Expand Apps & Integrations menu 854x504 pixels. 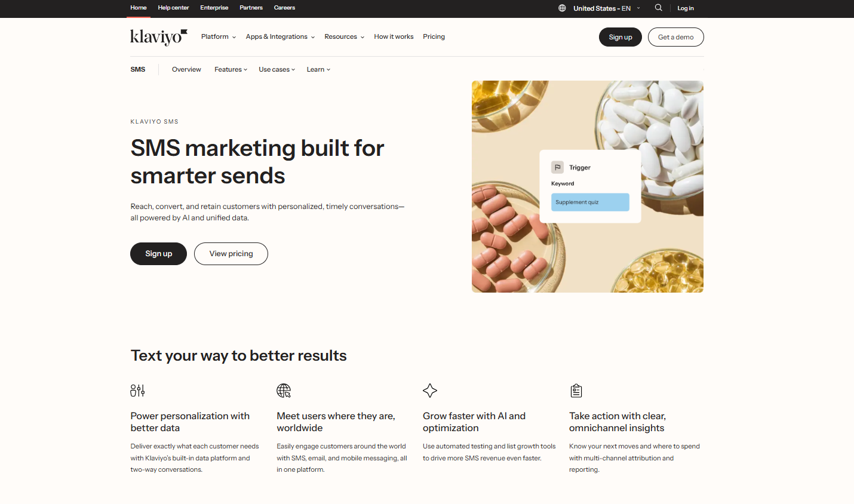click(280, 37)
